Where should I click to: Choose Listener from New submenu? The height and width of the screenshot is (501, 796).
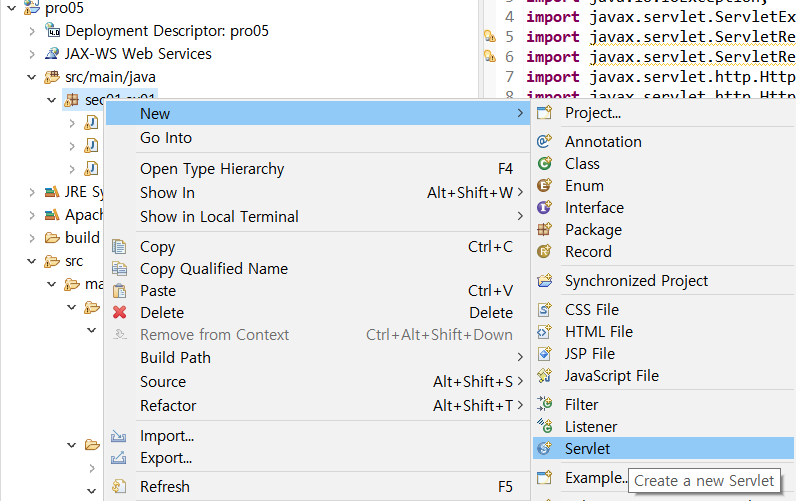point(663,426)
